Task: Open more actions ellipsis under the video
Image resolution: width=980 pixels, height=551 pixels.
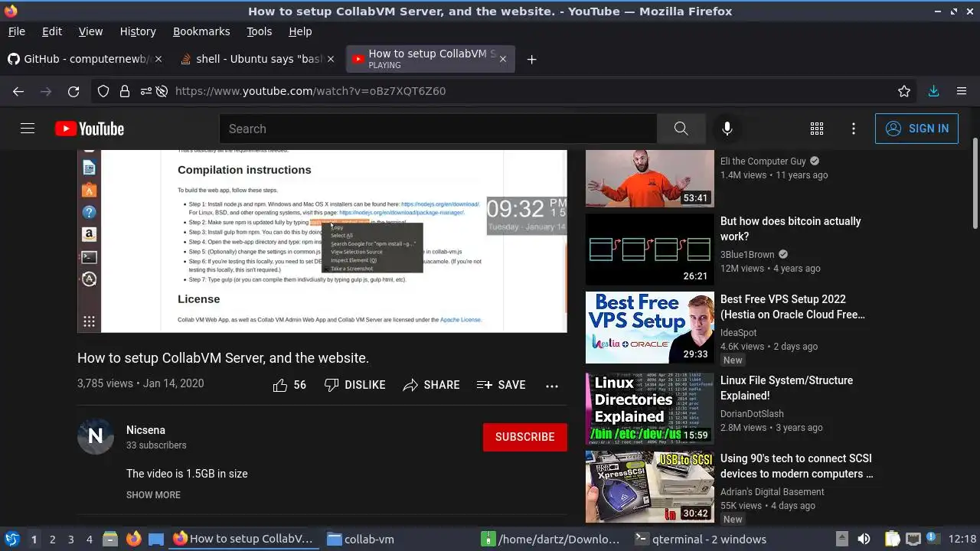Action: click(552, 386)
